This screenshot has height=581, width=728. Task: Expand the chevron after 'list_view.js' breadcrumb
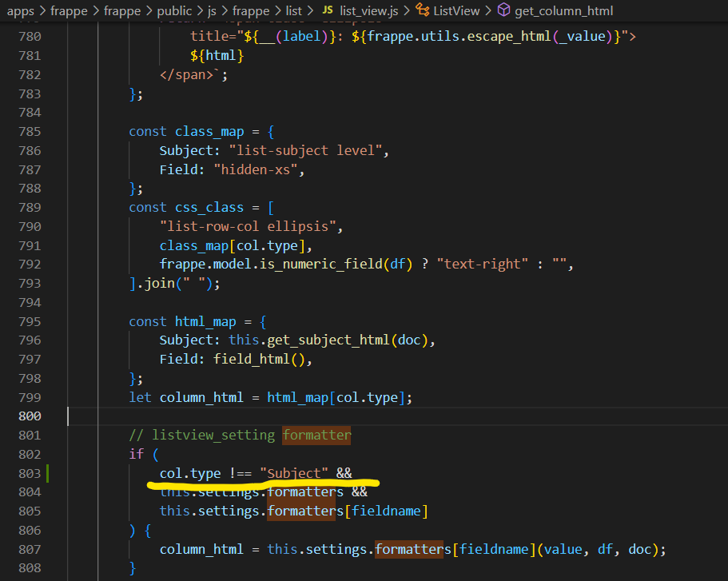coord(406,10)
